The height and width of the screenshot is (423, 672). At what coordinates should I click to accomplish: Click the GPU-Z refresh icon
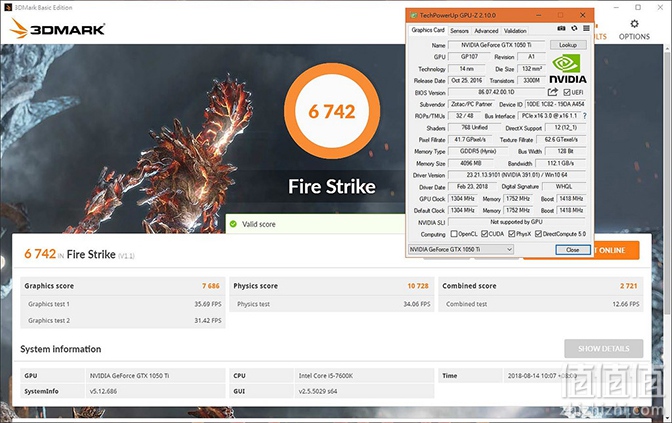[x=574, y=28]
